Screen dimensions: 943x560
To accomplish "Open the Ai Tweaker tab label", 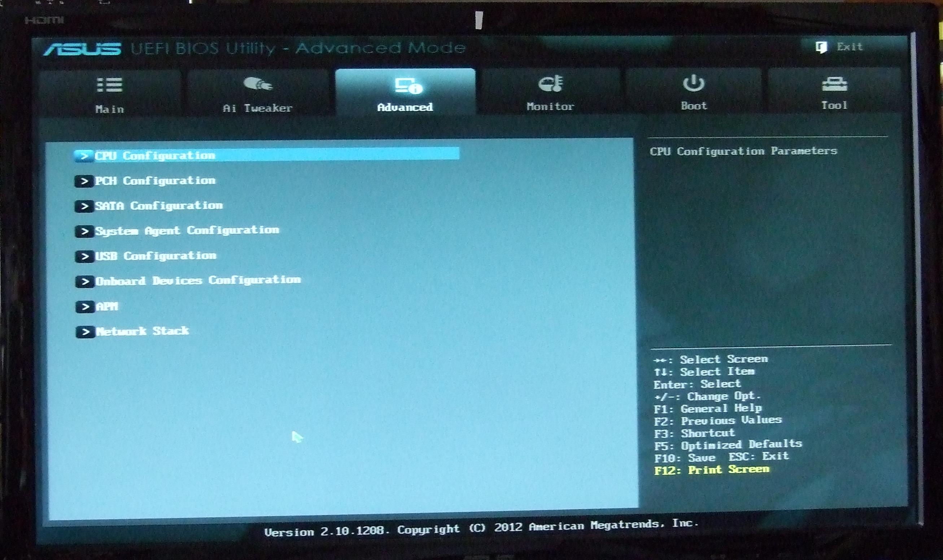I will pyautogui.click(x=258, y=108).
